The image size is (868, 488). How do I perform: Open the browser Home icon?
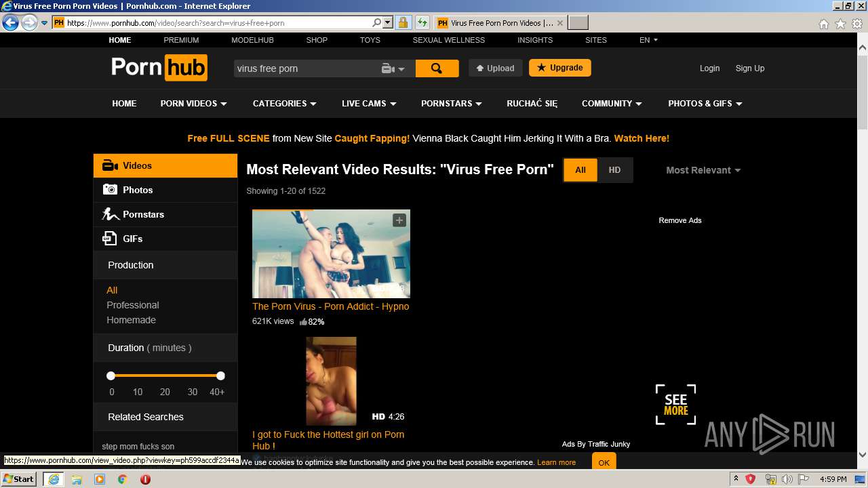[x=823, y=24]
